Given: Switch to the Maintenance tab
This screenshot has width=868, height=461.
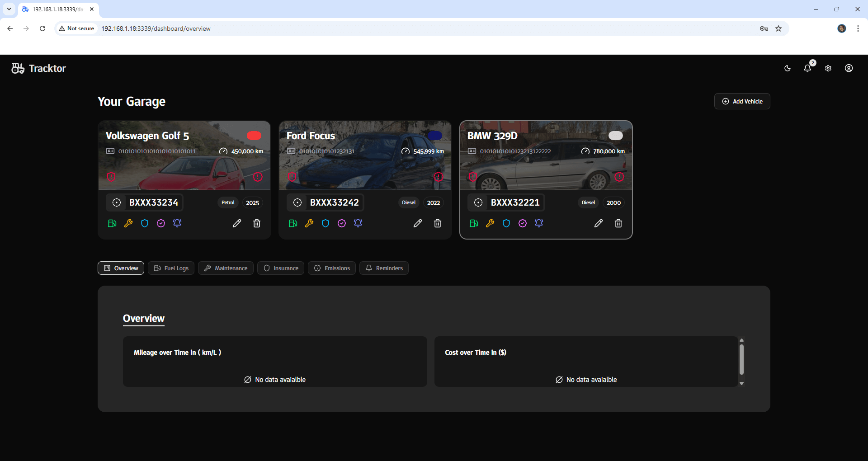Looking at the screenshot, I should 226,268.
